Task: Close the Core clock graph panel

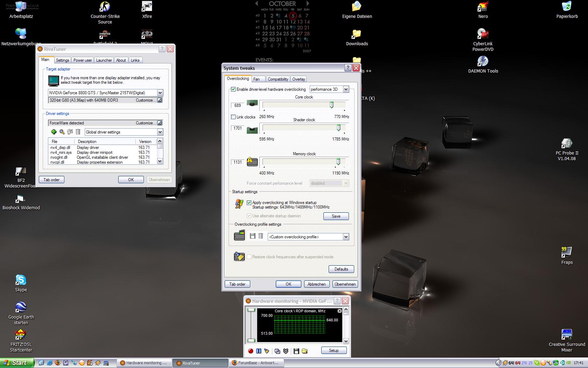Action: 339,311
